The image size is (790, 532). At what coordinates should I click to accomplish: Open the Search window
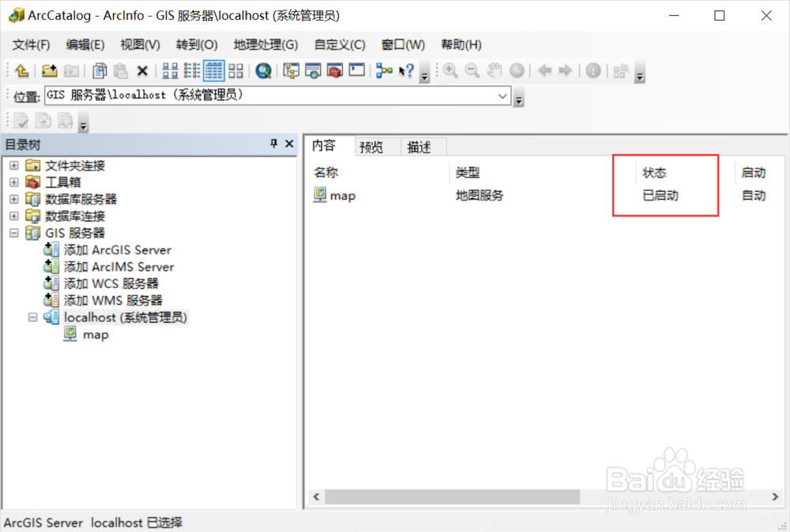click(x=313, y=71)
